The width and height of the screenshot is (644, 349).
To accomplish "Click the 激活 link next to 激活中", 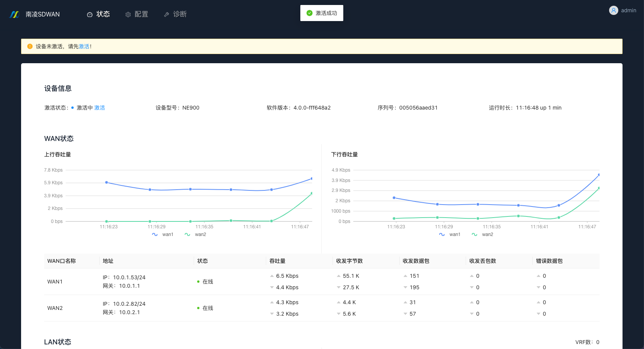I will coord(100,108).
